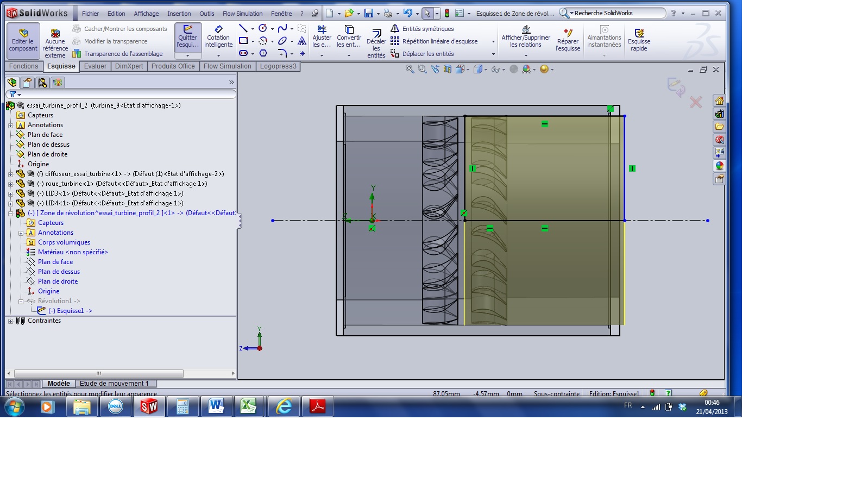Expand the Annotations tree node
Viewport: 868px width, 489px height.
coord(10,125)
